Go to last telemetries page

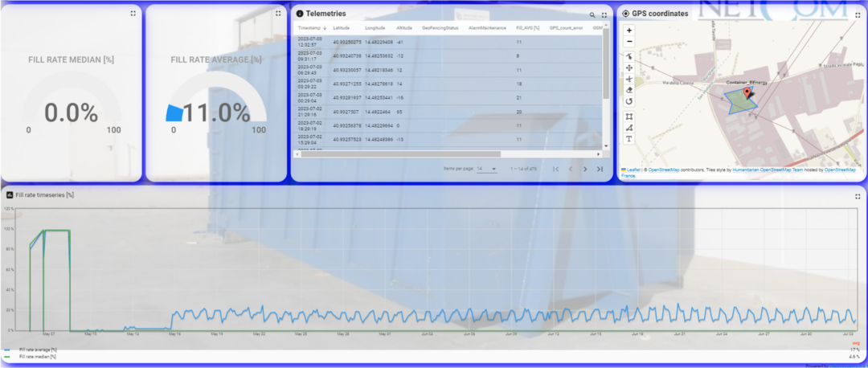pyautogui.click(x=600, y=169)
